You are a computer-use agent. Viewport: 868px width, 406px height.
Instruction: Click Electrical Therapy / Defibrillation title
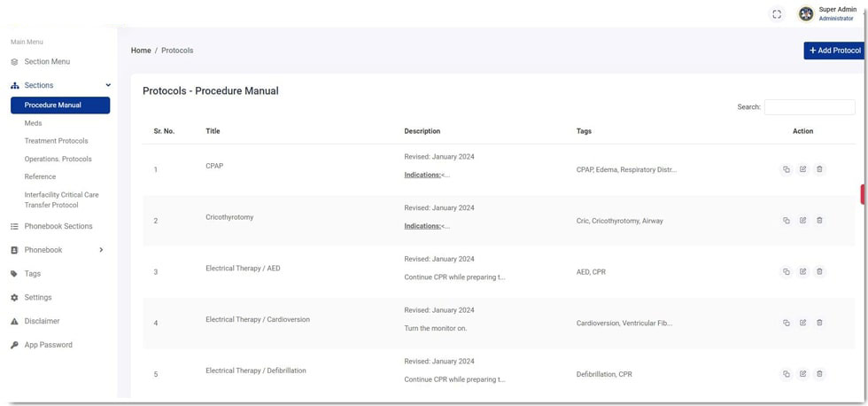coord(256,371)
